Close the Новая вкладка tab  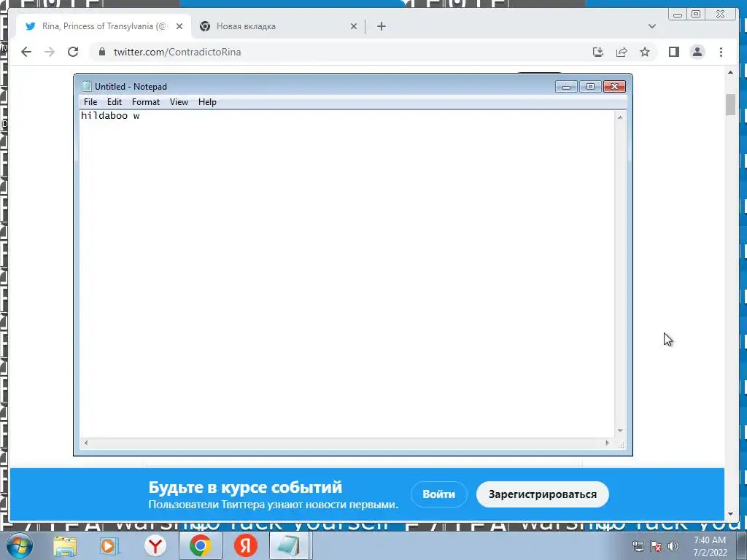pyautogui.click(x=354, y=26)
